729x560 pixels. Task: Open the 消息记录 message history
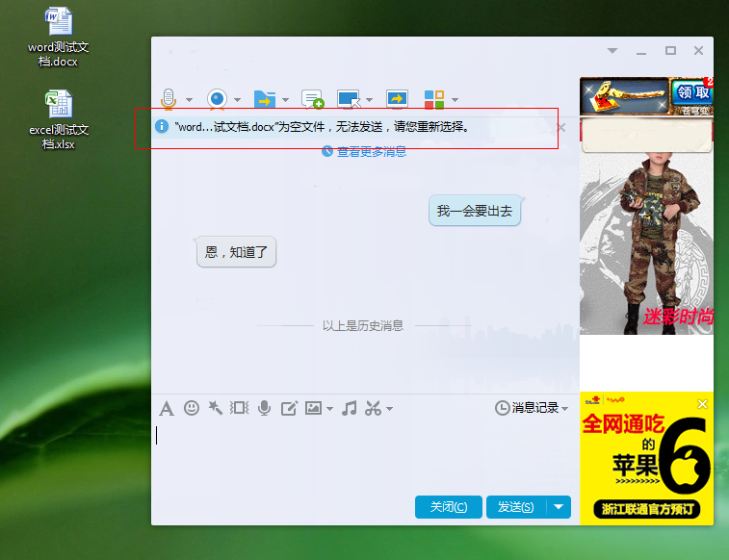[527, 408]
